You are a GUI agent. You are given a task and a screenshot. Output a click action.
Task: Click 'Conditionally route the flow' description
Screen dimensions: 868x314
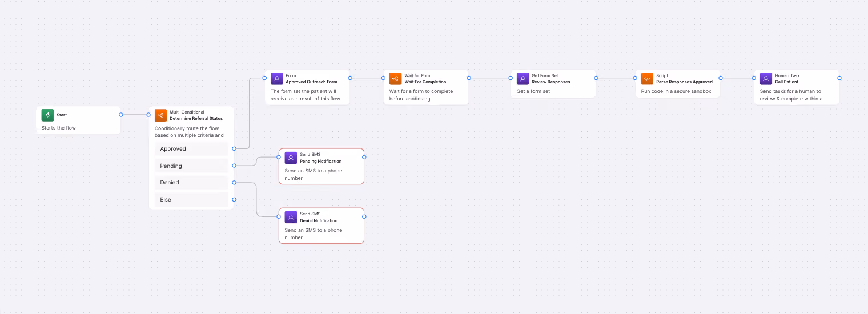pos(189,132)
